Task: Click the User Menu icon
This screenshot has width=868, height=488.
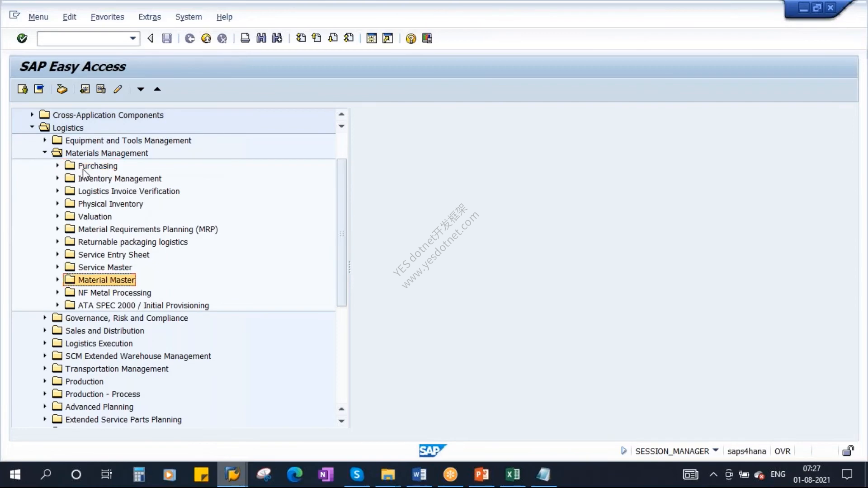Action: 23,89
